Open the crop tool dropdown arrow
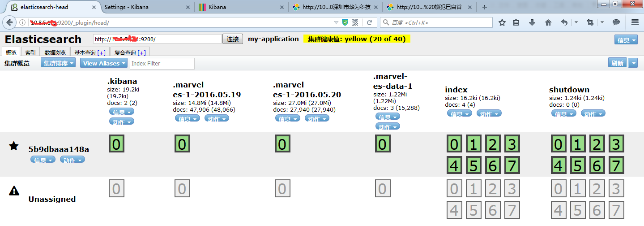Screen dimensions: 644x226 (602, 22)
